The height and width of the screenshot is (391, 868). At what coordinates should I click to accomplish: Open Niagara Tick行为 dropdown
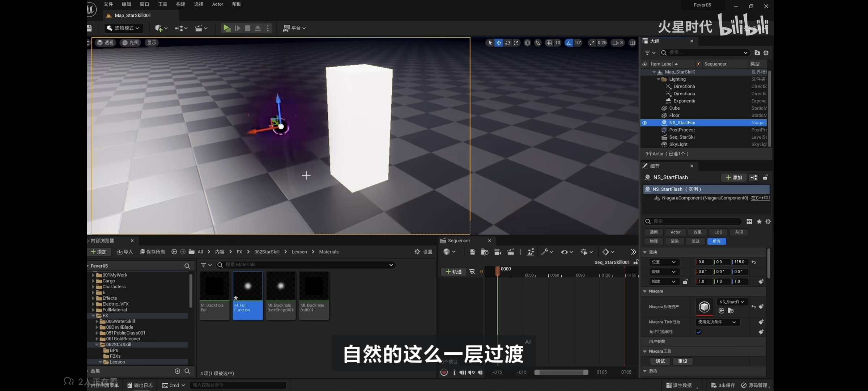tap(717, 322)
